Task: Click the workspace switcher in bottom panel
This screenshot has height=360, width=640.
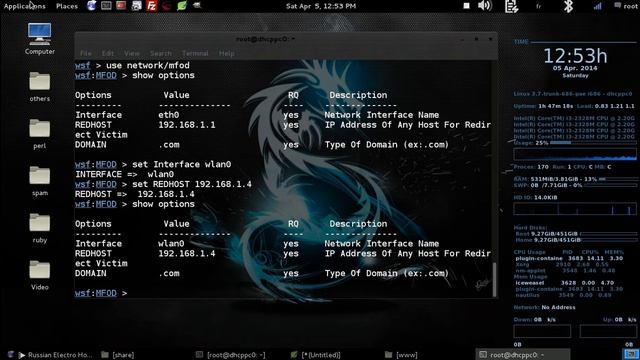Action: coord(631,354)
